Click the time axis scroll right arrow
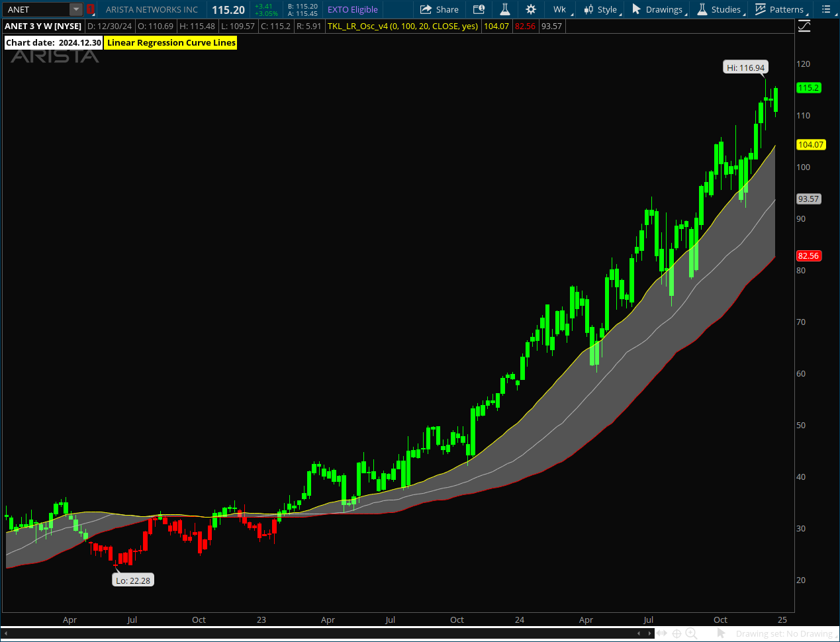840x642 pixels. pos(649,633)
